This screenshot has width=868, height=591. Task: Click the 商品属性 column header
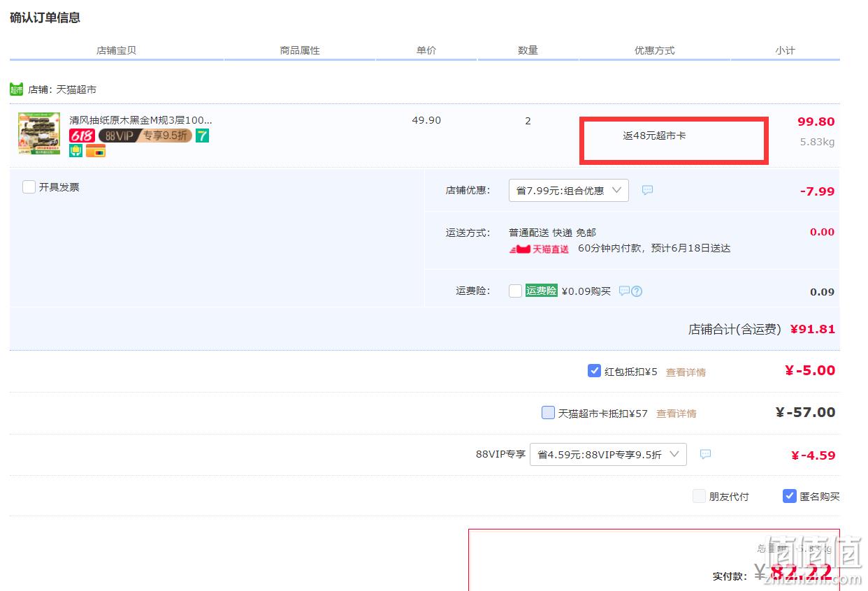[300, 50]
